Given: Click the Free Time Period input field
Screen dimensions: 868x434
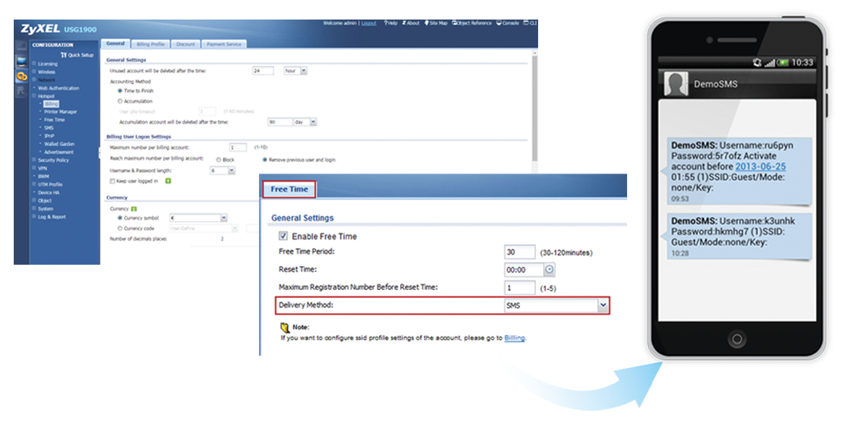Looking at the screenshot, I should click(x=519, y=252).
